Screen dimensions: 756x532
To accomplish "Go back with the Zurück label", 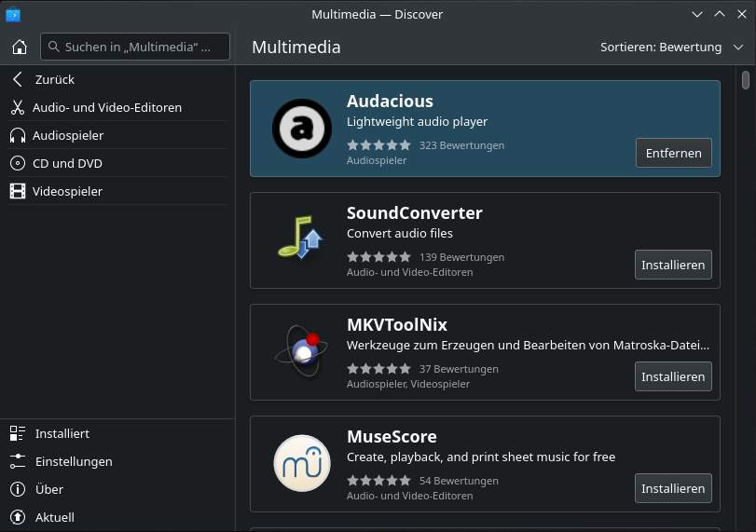I will pyautogui.click(x=54, y=79).
